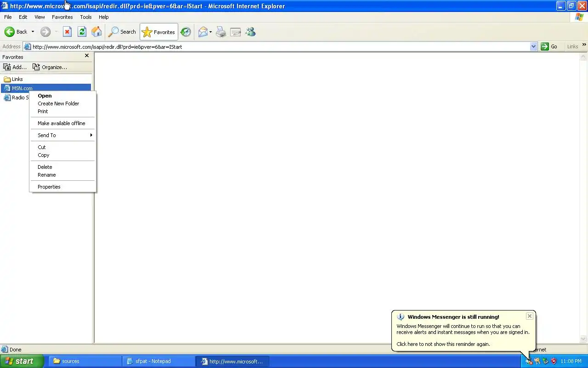This screenshot has height=368, width=588.
Task: Click the 11:08 PM clock
Action: click(x=571, y=361)
